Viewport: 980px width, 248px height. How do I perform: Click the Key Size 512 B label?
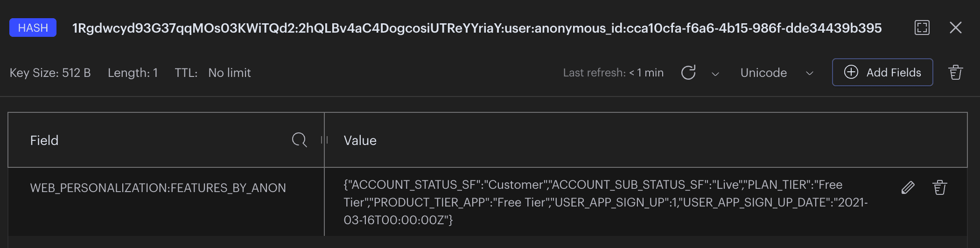(50, 73)
